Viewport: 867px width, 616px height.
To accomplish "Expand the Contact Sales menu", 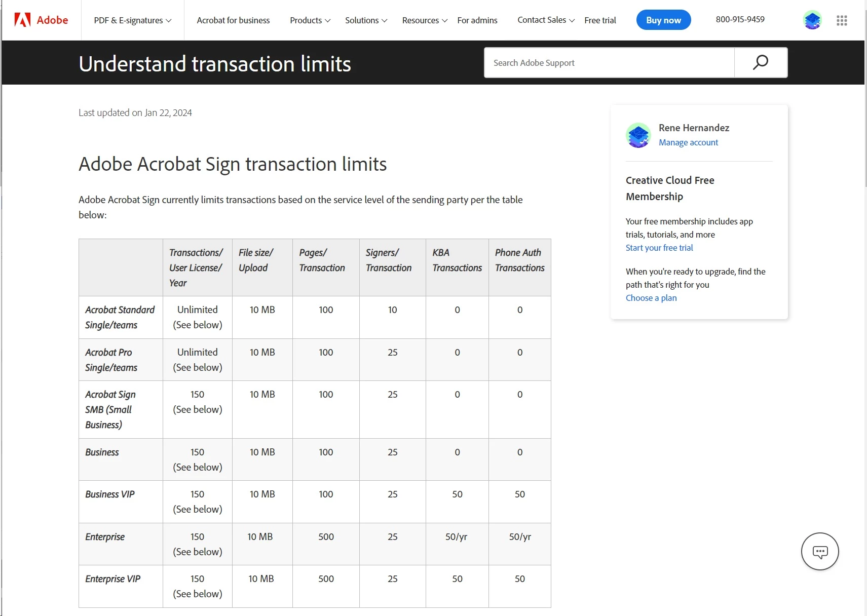I will tap(546, 20).
